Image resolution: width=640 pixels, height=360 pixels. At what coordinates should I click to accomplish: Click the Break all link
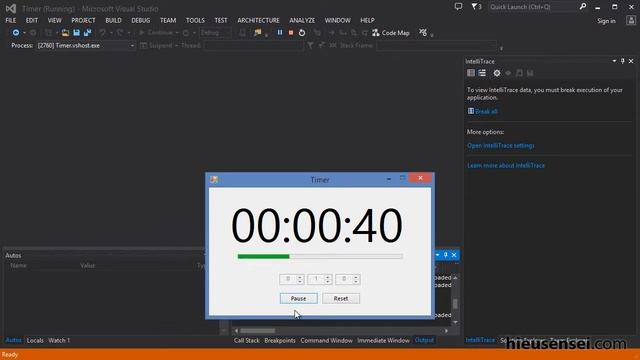(486, 111)
